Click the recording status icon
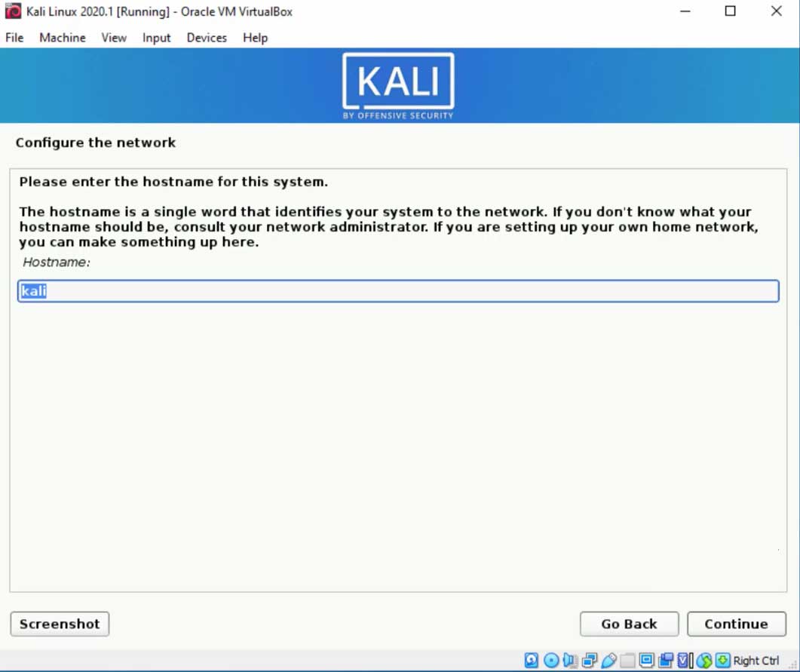 click(666, 660)
